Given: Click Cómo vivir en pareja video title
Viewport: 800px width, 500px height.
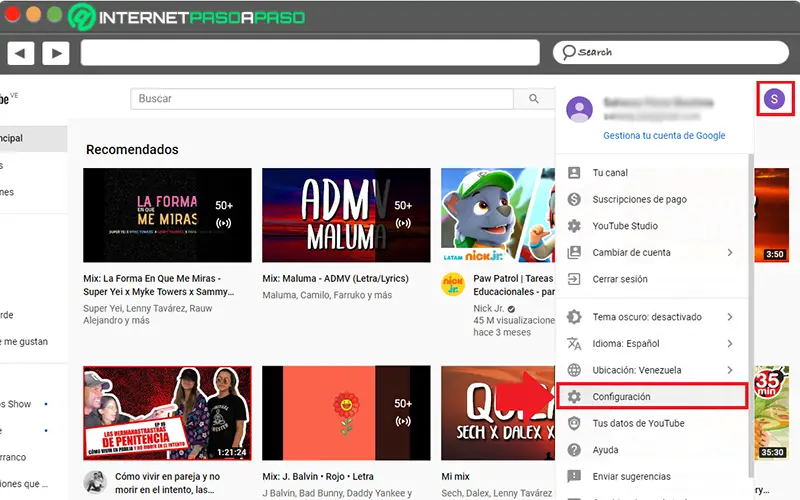Looking at the screenshot, I should coord(167,483).
